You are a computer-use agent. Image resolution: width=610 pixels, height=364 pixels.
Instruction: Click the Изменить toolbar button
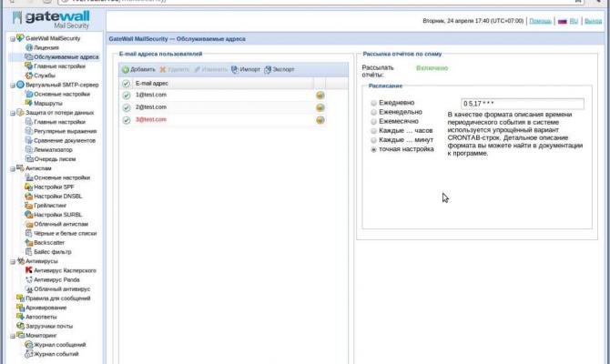(x=210, y=69)
